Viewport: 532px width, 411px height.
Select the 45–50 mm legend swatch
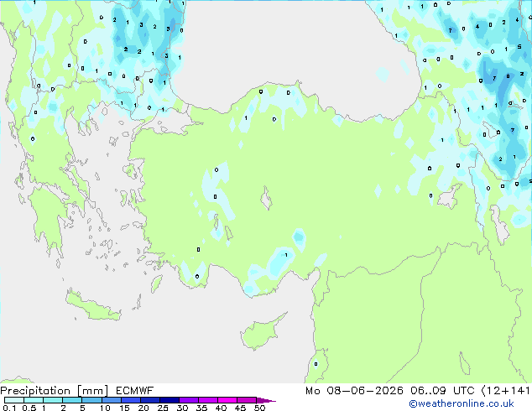247,400
